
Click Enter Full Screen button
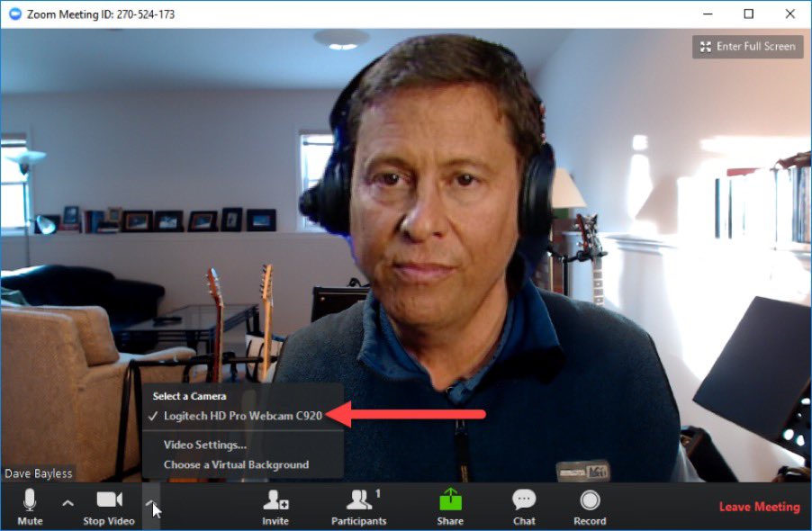click(x=747, y=47)
